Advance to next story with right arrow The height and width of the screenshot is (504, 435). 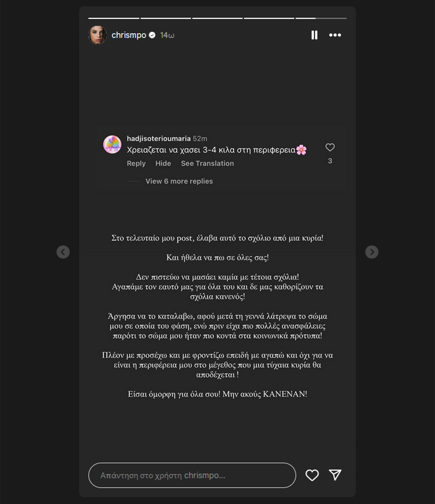(372, 252)
